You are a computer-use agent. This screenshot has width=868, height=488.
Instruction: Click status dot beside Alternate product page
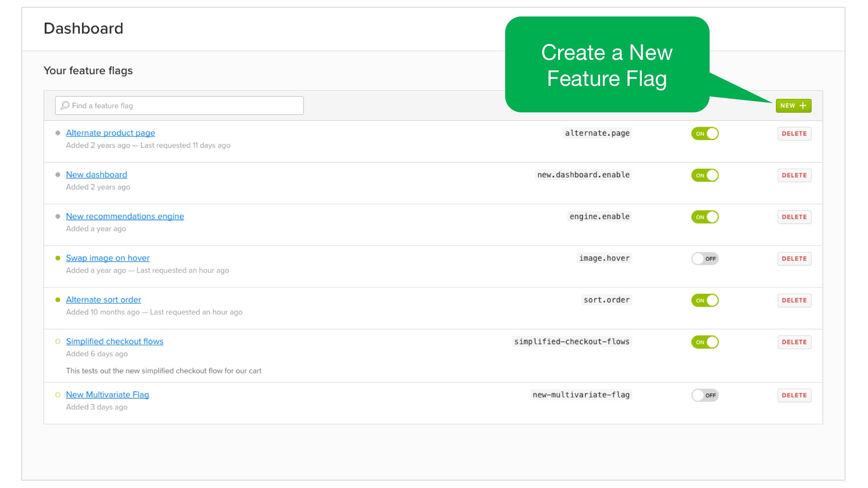pyautogui.click(x=58, y=133)
